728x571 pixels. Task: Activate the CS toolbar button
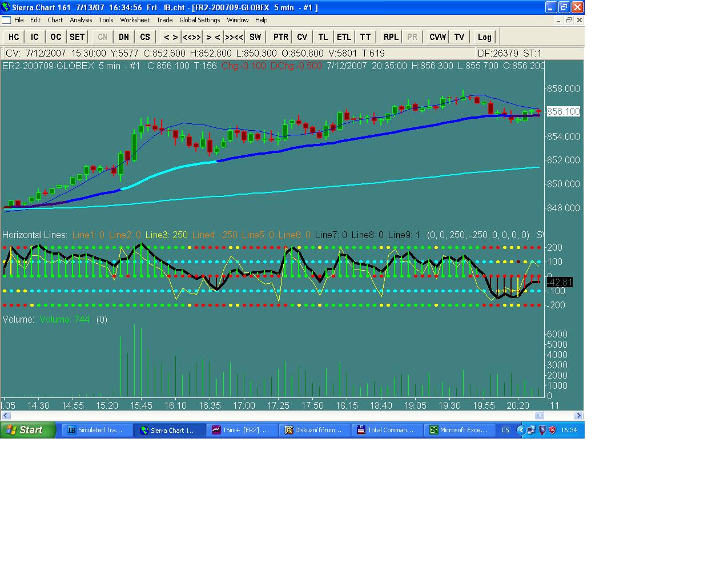[x=145, y=37]
